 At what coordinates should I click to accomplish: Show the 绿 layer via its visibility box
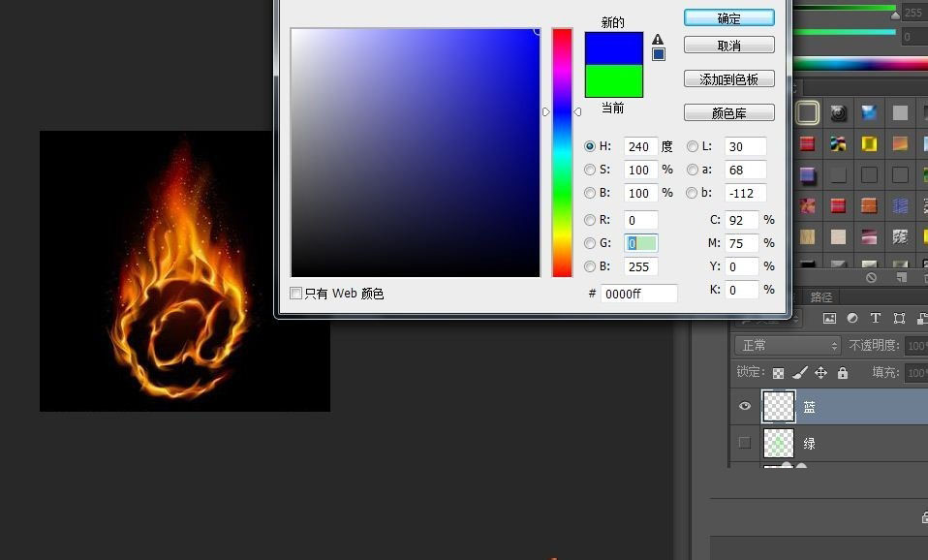point(744,443)
